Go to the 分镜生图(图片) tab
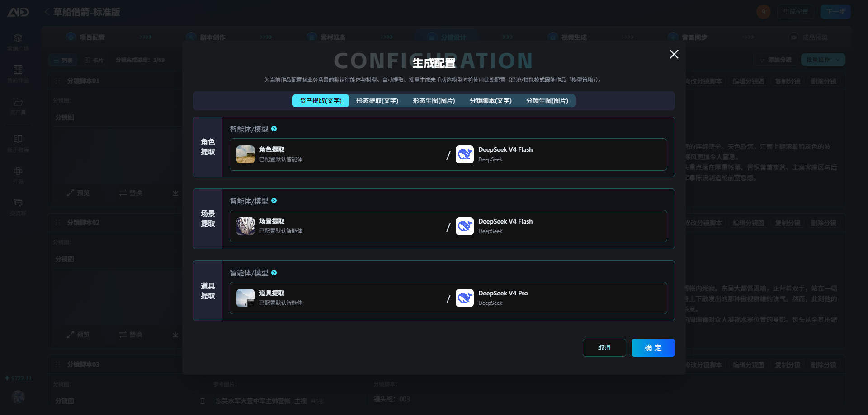 click(x=547, y=101)
